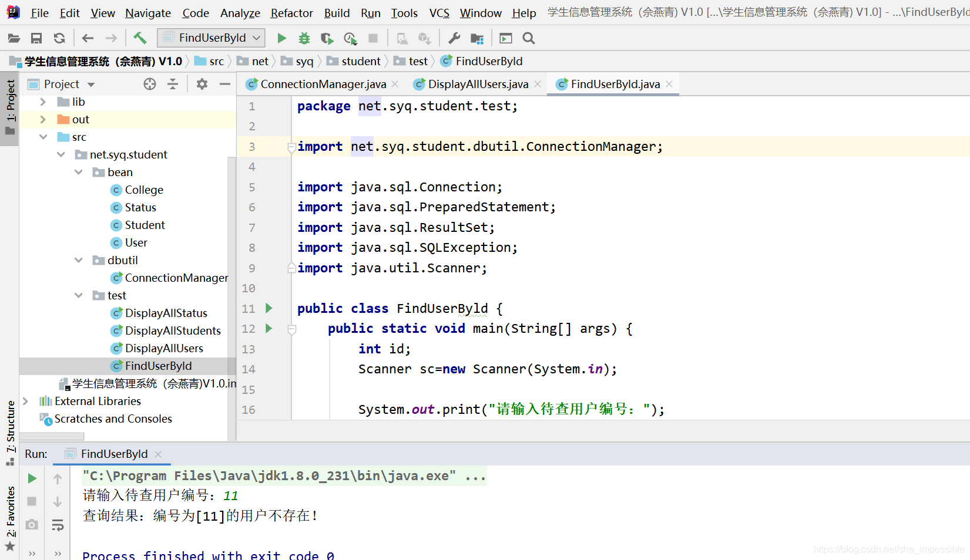
Task: Collapse the test package
Action: 79,295
